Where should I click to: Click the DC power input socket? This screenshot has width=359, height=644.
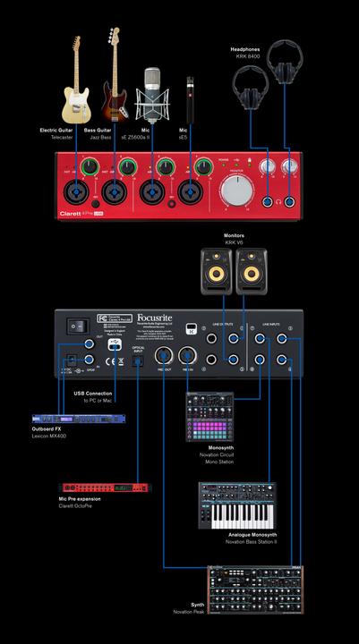click(72, 360)
